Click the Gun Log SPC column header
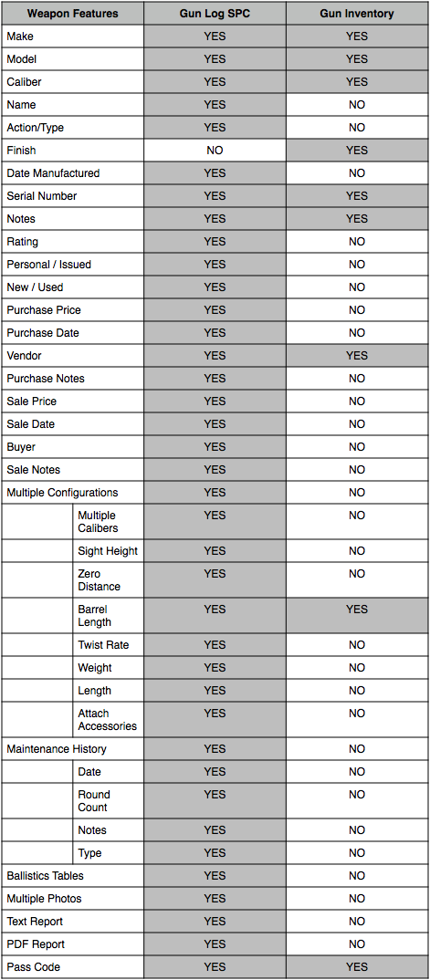 [x=215, y=13]
